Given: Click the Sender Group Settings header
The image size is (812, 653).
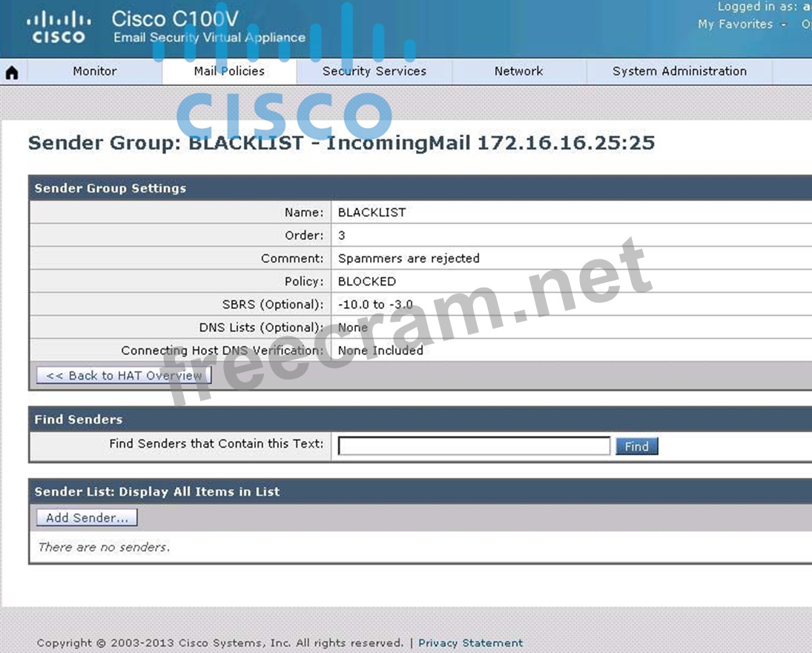Looking at the screenshot, I should click(x=110, y=188).
